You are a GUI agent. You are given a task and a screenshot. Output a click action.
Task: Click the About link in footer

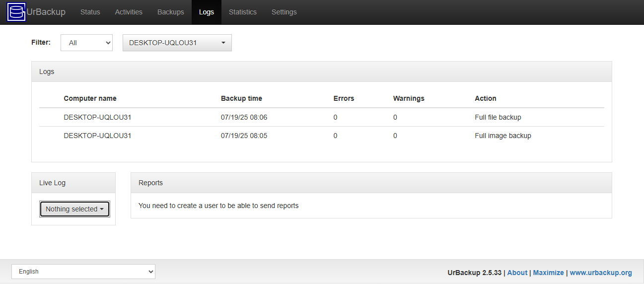[517, 273]
